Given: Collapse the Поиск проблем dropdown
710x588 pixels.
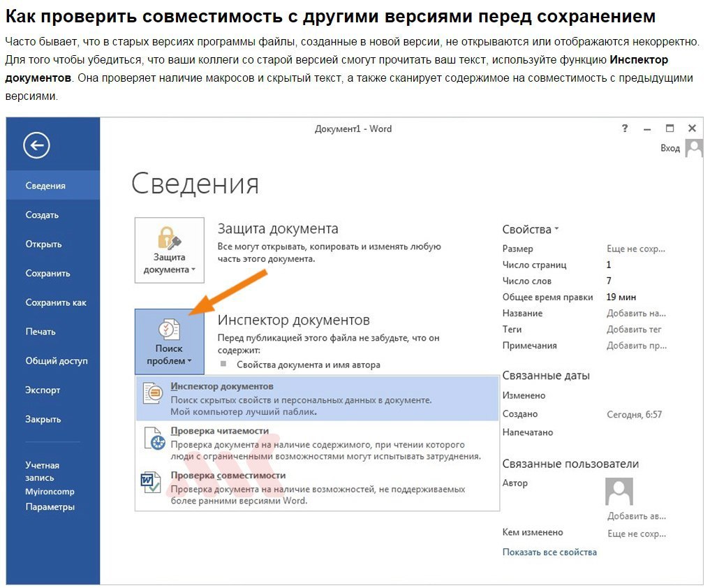Looking at the screenshot, I should 170,341.
